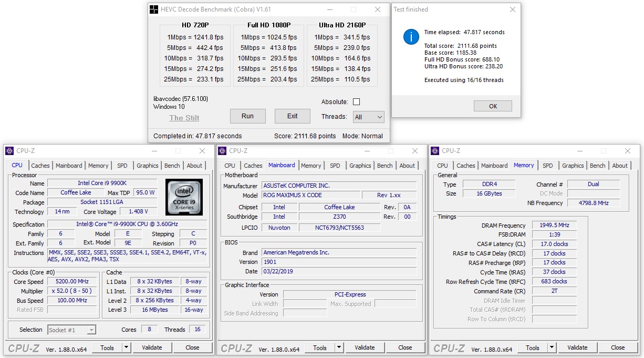Start the benchmark with Run button
This screenshot has height=358, width=644.
point(247,116)
